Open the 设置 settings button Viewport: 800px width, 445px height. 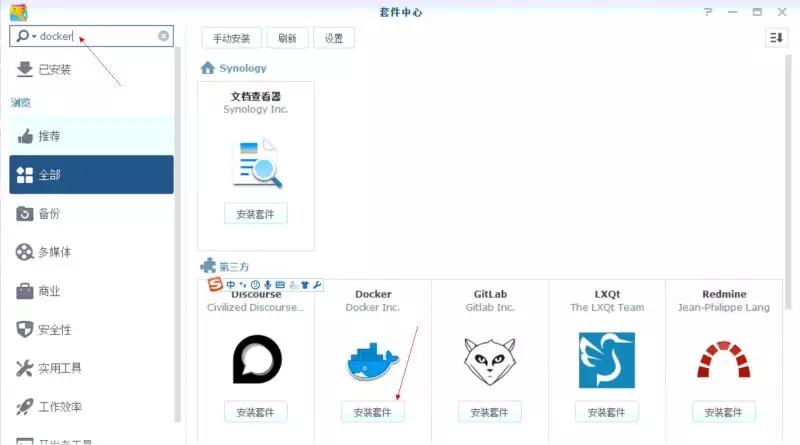[334, 38]
